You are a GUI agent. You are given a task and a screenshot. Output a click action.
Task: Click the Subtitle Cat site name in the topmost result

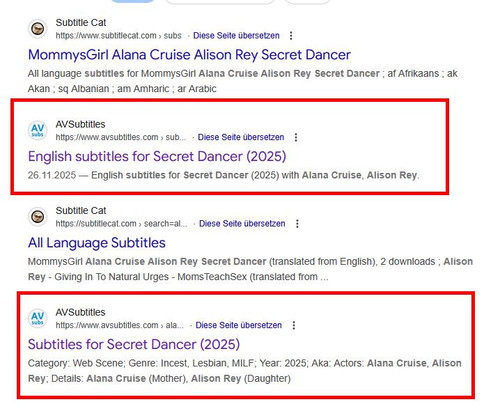coord(81,23)
